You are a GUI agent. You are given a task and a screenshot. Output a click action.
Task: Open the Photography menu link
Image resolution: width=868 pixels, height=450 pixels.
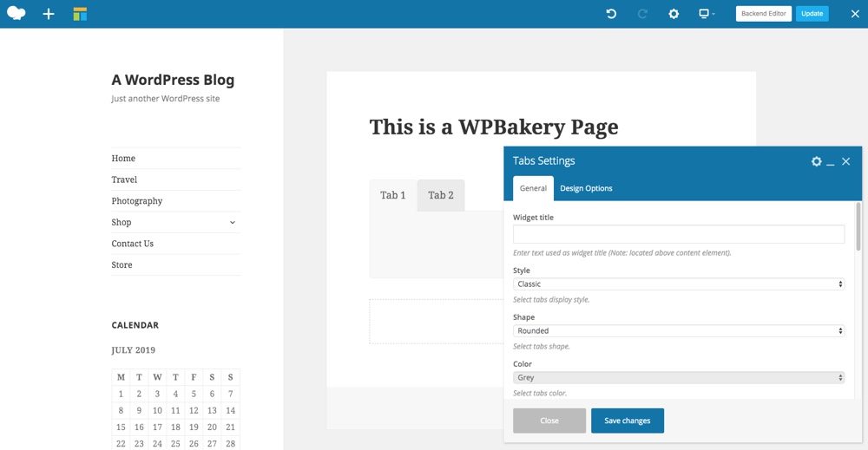pos(137,201)
